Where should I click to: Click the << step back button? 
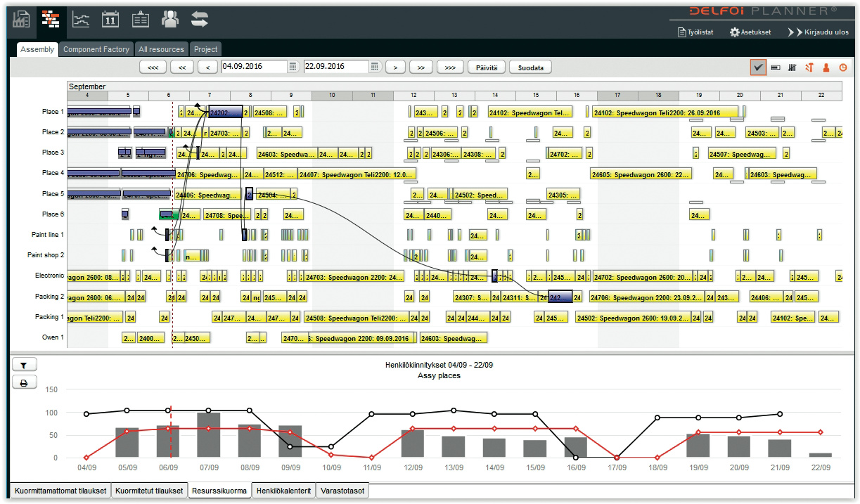(181, 67)
